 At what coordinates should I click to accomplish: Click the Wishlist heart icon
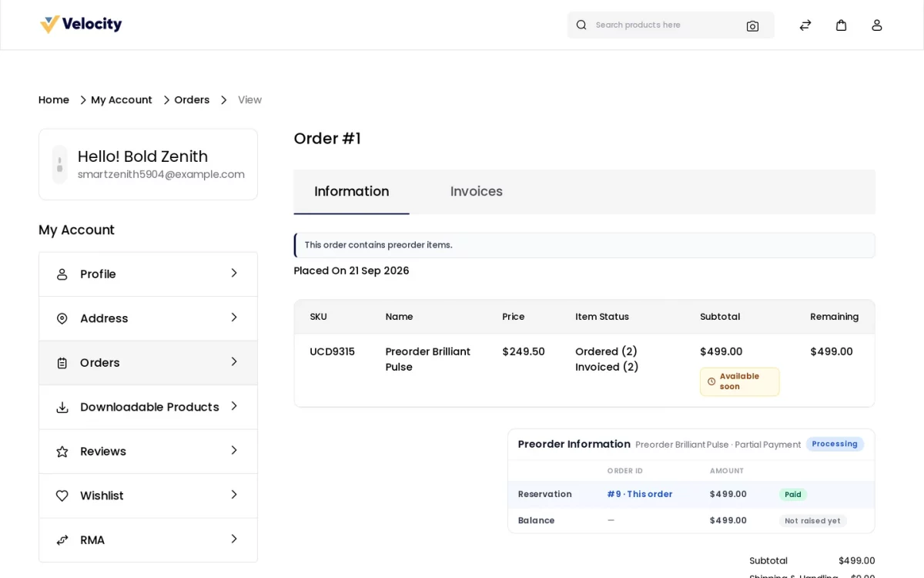(x=62, y=496)
